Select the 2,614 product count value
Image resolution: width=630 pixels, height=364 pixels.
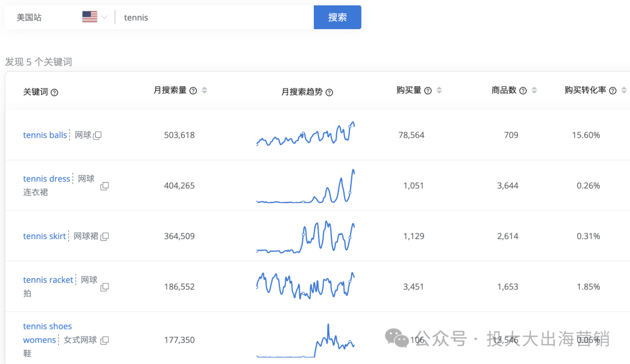coord(508,237)
